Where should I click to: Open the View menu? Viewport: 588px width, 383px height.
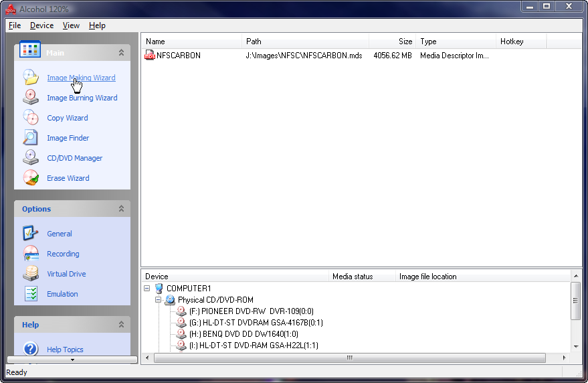coord(71,25)
